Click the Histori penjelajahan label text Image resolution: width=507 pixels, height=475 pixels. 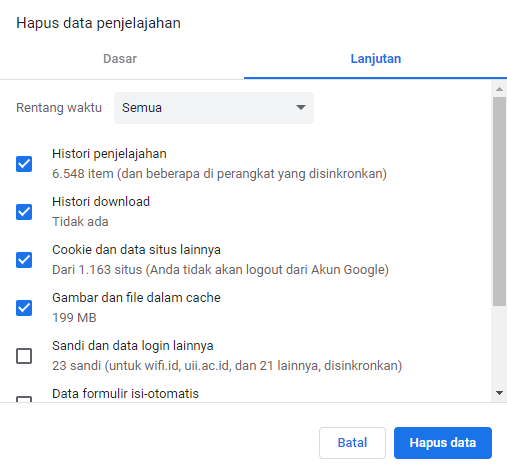(x=109, y=154)
